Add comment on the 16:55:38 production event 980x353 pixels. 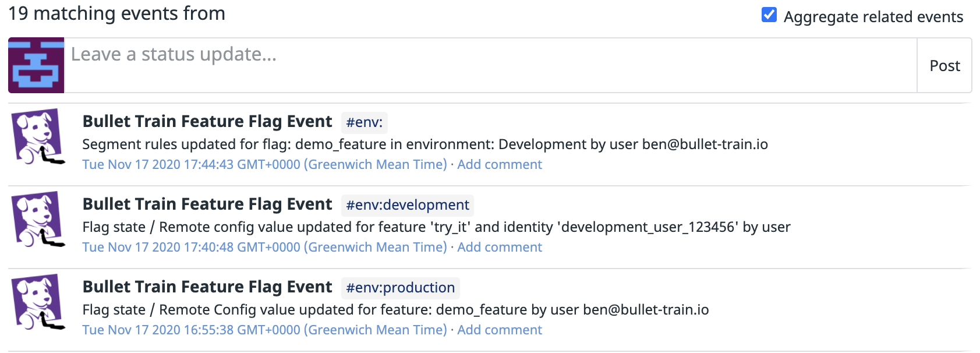(499, 330)
